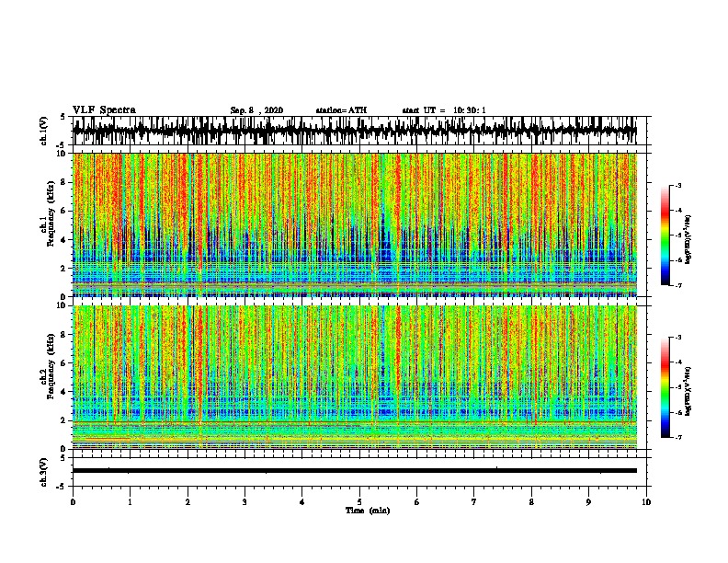Image resolution: width=728 pixels, height=563 pixels.
Task: Click the ch.1 spectrogram panel
Action: 354,224
